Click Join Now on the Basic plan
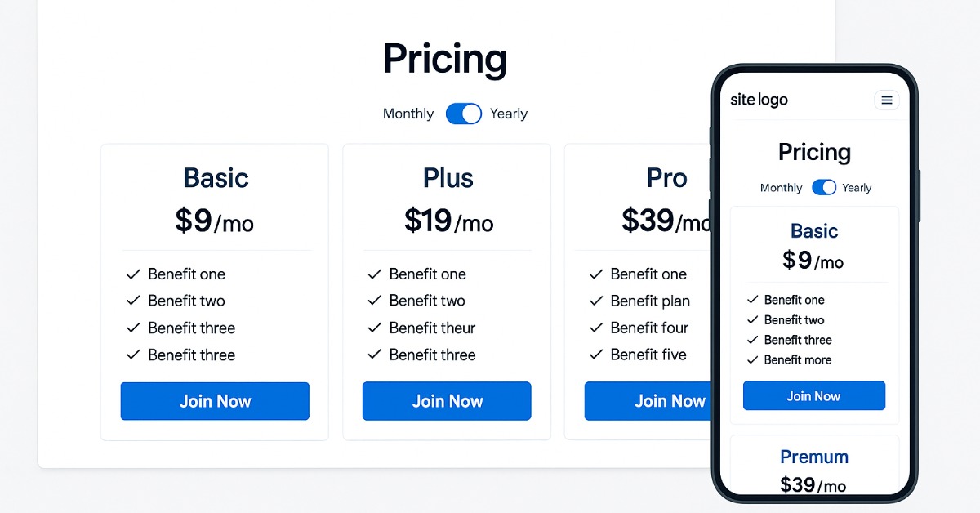The width and height of the screenshot is (980, 513). [215, 401]
